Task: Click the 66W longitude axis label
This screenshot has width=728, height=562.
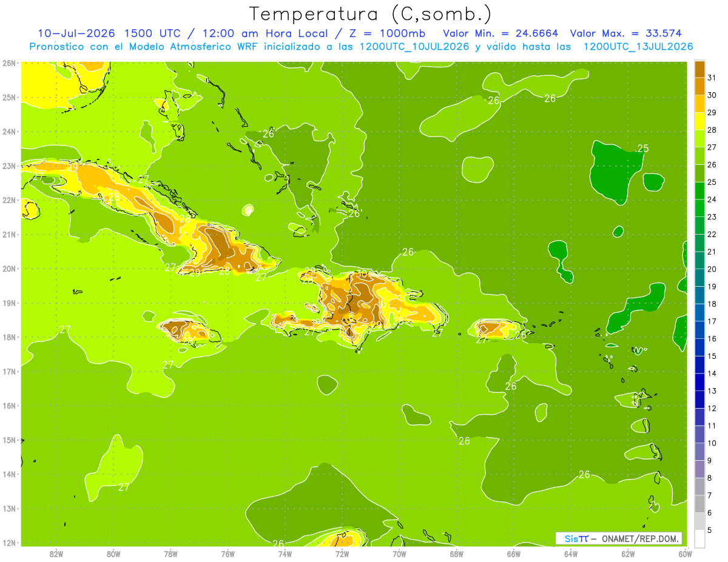Action: pos(514,554)
